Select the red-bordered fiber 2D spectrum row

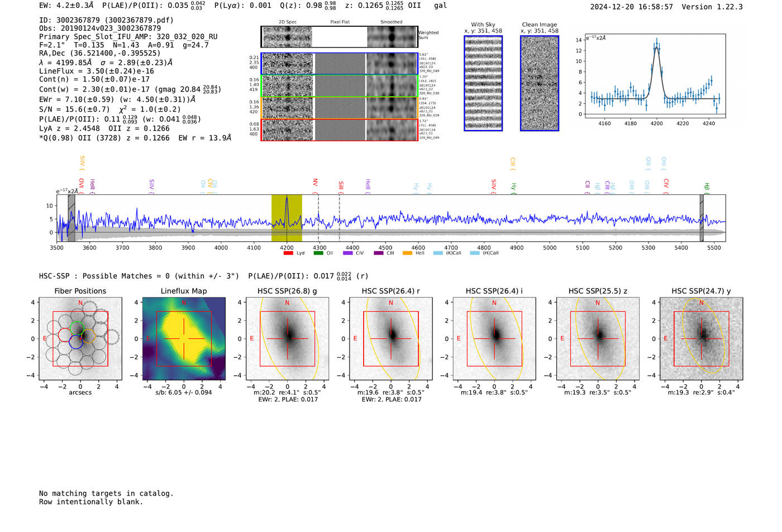pos(339,130)
